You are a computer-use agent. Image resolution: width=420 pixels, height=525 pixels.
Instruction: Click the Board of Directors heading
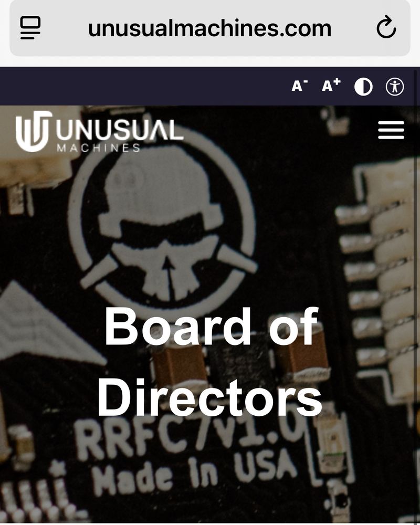click(210, 362)
